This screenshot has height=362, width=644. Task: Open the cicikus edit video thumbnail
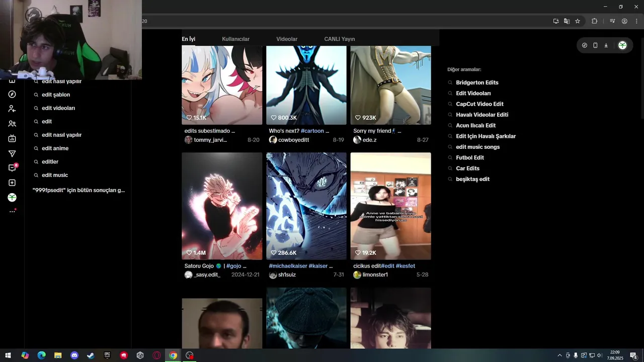(391, 206)
